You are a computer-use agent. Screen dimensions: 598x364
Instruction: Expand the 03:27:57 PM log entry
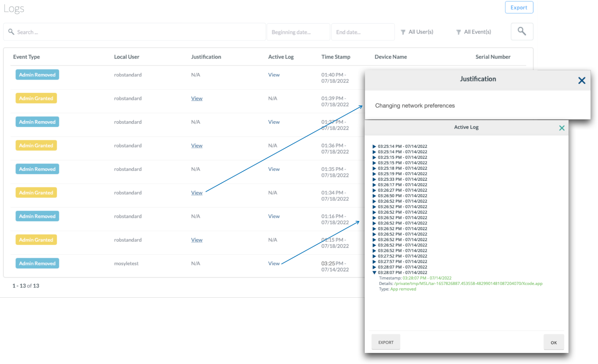tap(374, 261)
